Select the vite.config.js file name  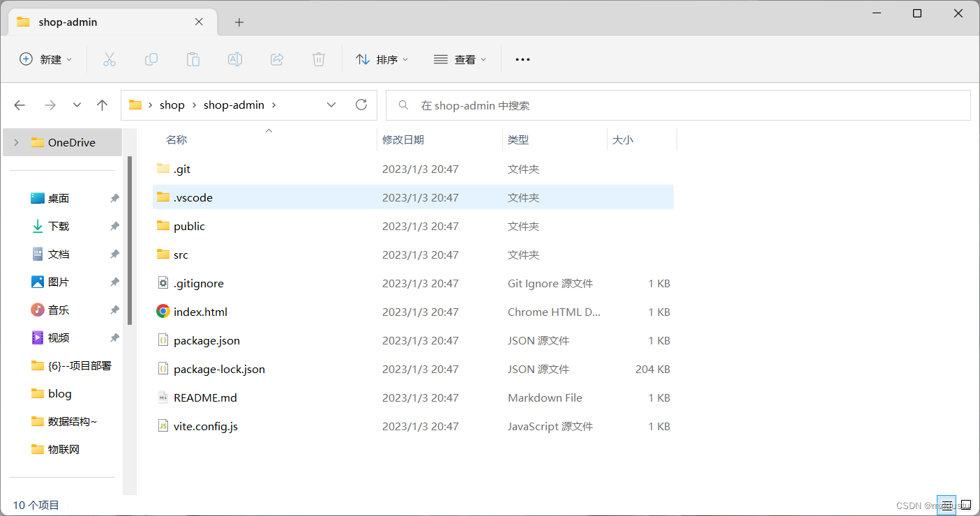(x=206, y=426)
